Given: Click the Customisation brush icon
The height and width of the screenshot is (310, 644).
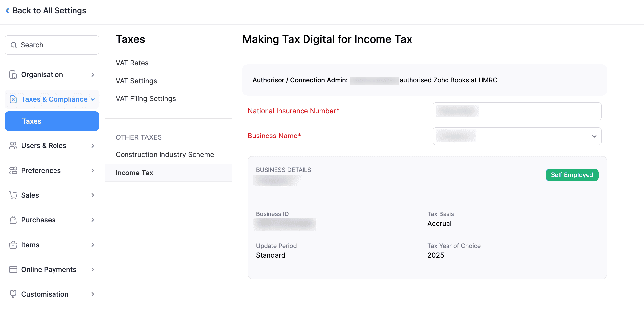Looking at the screenshot, I should 13,294.
